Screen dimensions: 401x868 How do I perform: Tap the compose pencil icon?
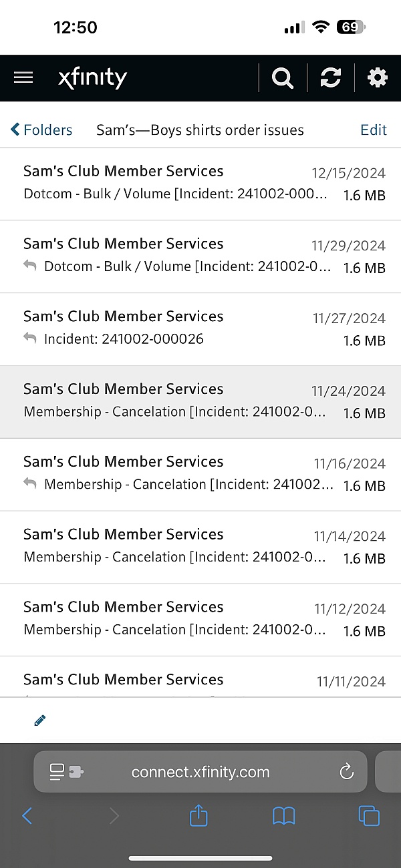coord(39,720)
